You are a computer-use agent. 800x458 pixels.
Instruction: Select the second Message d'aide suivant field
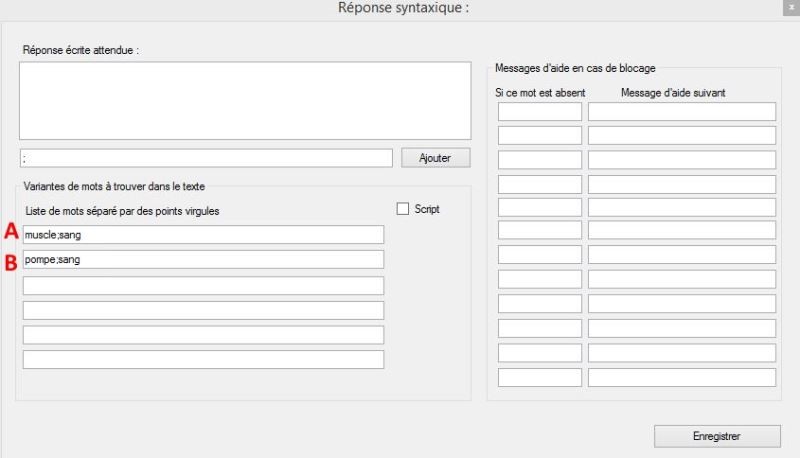[x=682, y=135]
